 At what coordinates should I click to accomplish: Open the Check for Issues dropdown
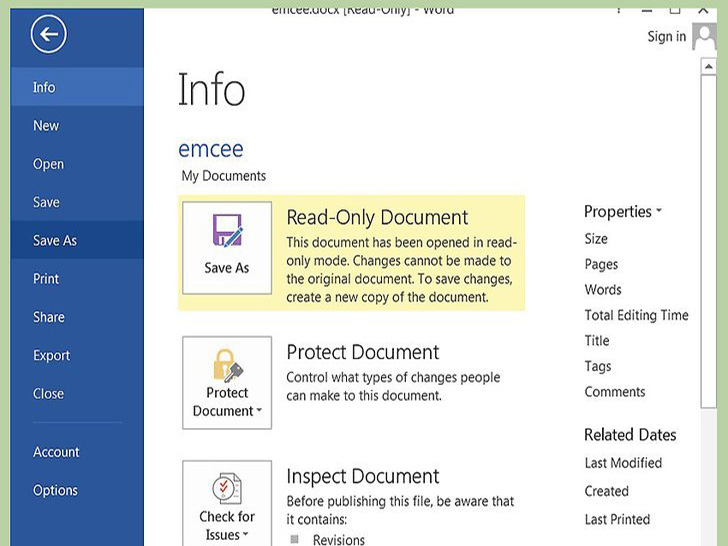pyautogui.click(x=227, y=503)
